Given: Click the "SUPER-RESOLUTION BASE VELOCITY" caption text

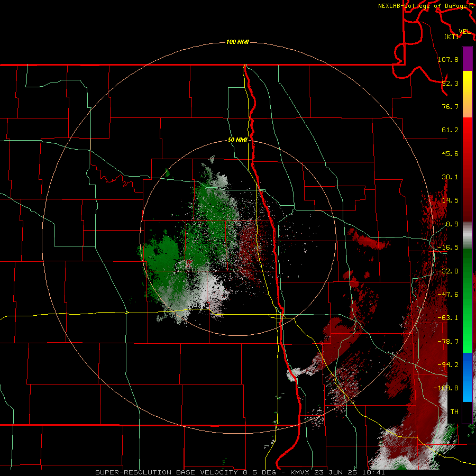Looking at the screenshot, I should point(167,472).
